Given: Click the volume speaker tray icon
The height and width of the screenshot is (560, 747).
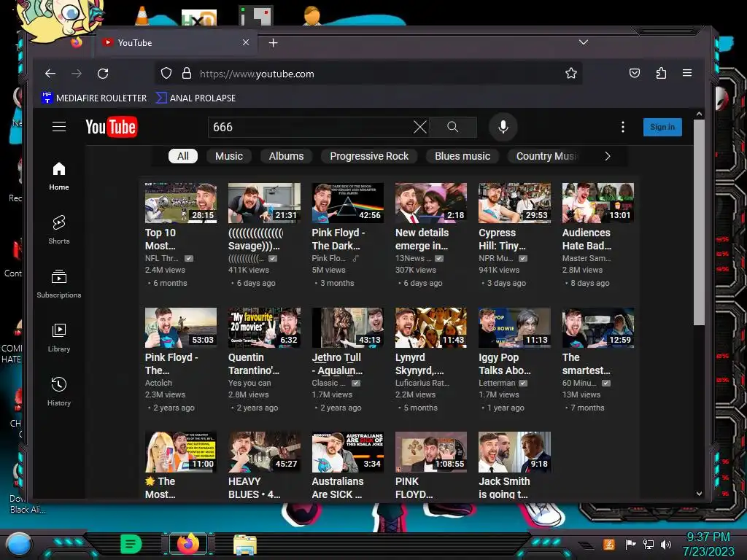Looking at the screenshot, I should pyautogui.click(x=666, y=544).
